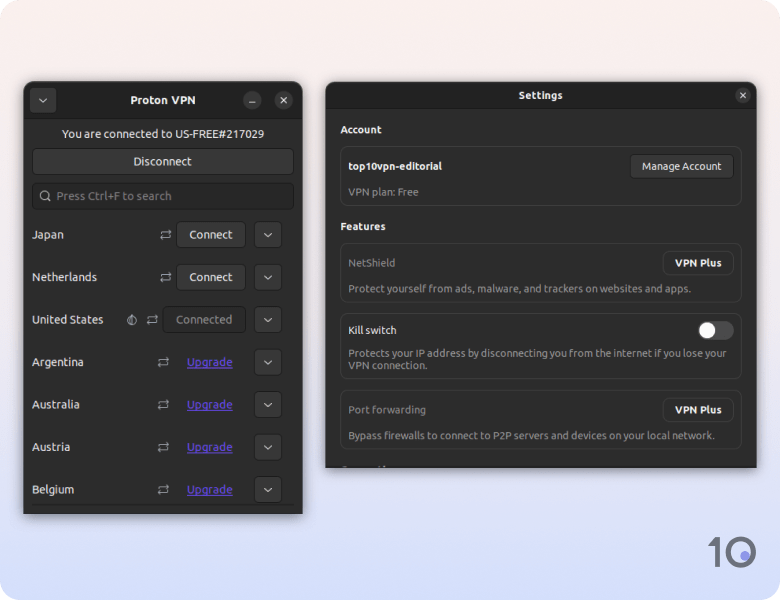
Task: Click the P2P arrows icon beside Australia
Action: 163,404
